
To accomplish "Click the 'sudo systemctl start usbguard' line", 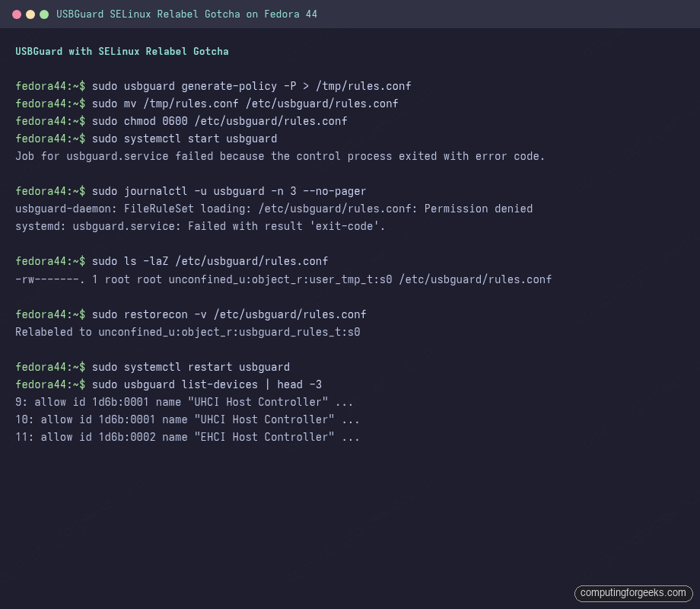I will pos(146,139).
